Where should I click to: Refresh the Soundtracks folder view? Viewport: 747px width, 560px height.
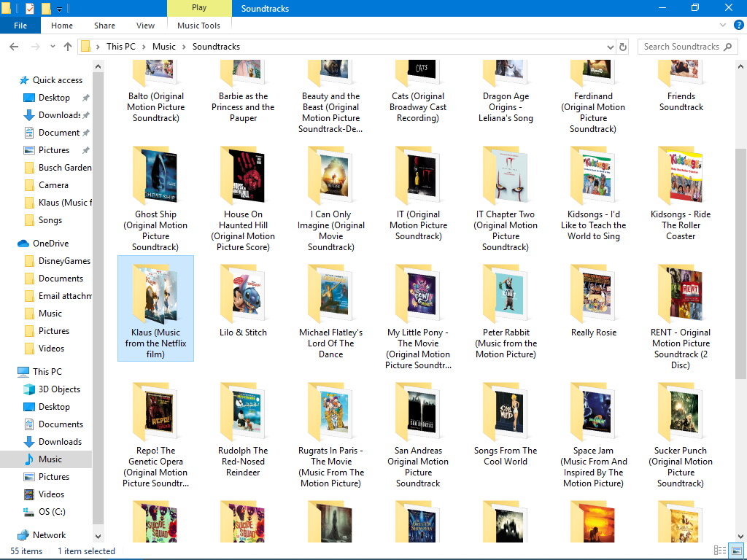[623, 47]
